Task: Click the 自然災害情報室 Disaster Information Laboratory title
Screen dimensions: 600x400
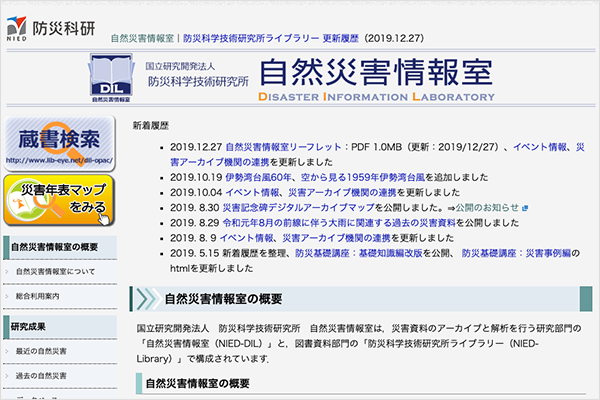Action: 375,76
